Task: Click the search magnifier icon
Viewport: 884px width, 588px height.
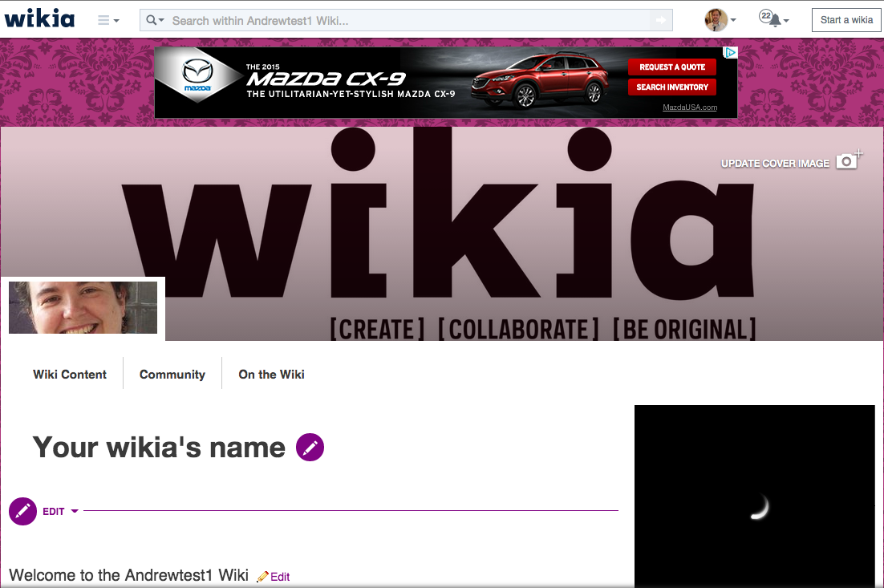Action: (x=151, y=20)
